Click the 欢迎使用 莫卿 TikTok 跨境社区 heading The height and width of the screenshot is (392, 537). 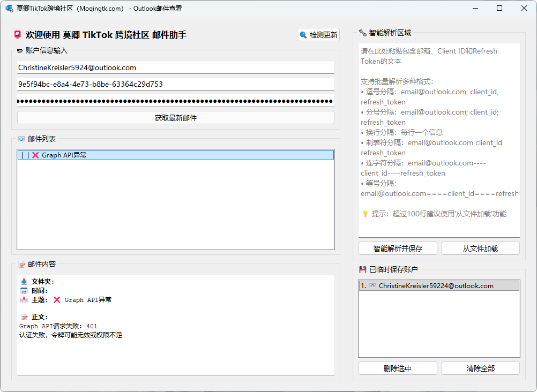pos(106,35)
